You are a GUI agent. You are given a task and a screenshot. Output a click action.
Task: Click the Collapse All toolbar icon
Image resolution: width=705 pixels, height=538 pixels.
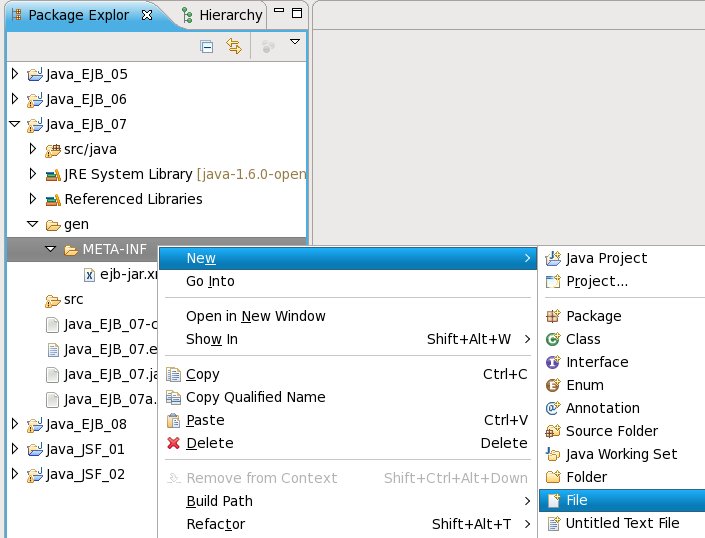pyautogui.click(x=206, y=46)
